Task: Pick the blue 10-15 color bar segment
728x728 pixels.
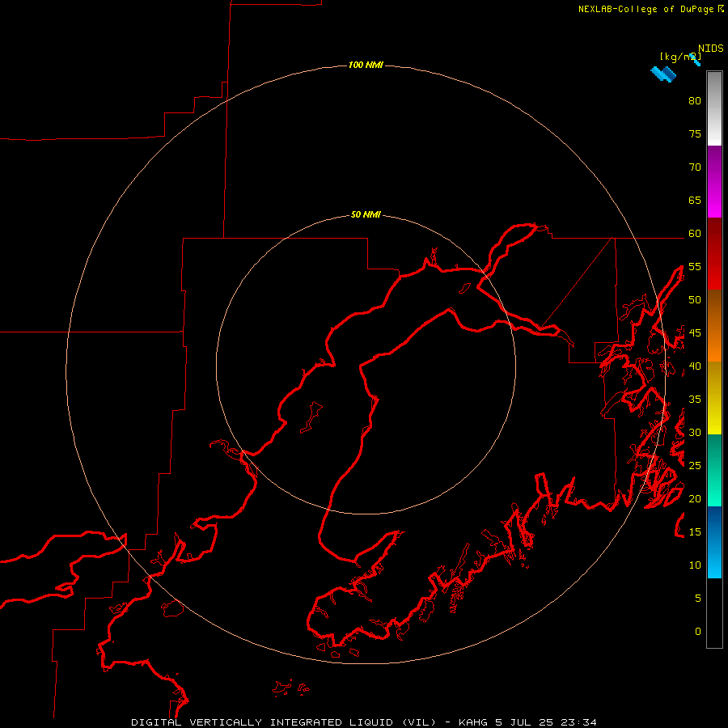Action: tap(714, 542)
